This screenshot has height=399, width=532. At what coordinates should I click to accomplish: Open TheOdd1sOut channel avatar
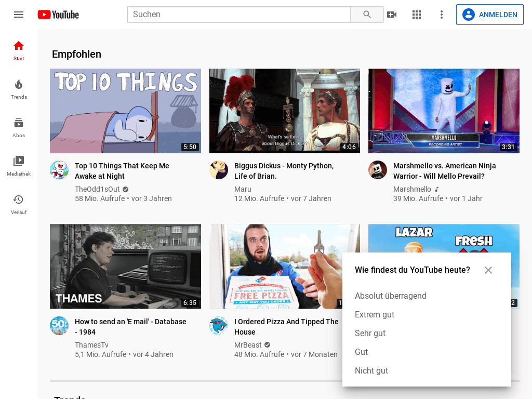pyautogui.click(x=59, y=170)
